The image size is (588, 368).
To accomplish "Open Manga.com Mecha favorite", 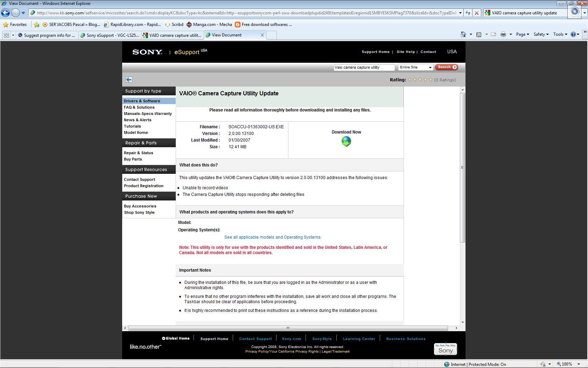I will (x=209, y=25).
